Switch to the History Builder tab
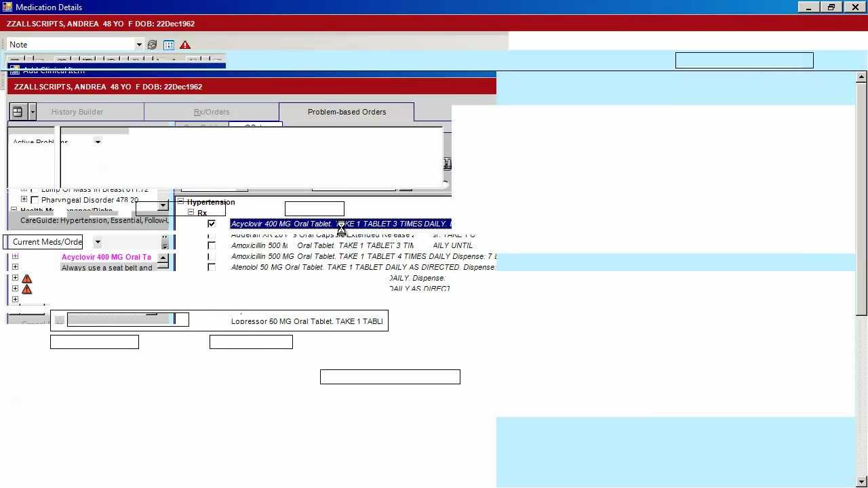The height and width of the screenshot is (488, 868). (x=77, y=112)
